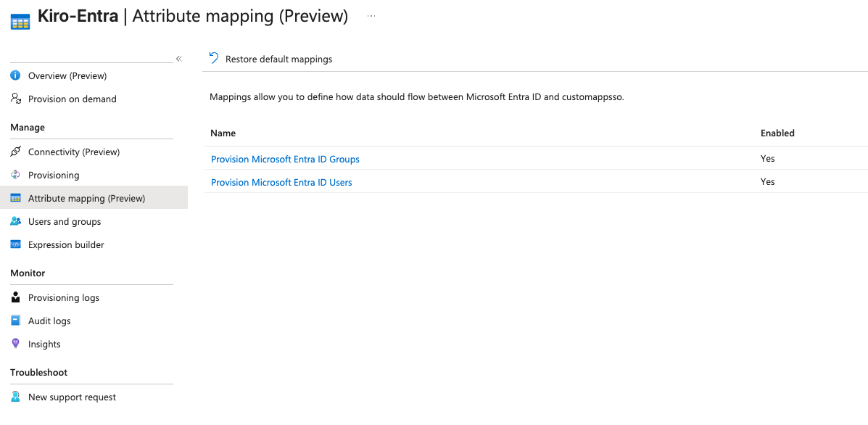Image resolution: width=868 pixels, height=425 pixels.
Task: Open the ellipsis more options menu
Action: pyautogui.click(x=371, y=16)
